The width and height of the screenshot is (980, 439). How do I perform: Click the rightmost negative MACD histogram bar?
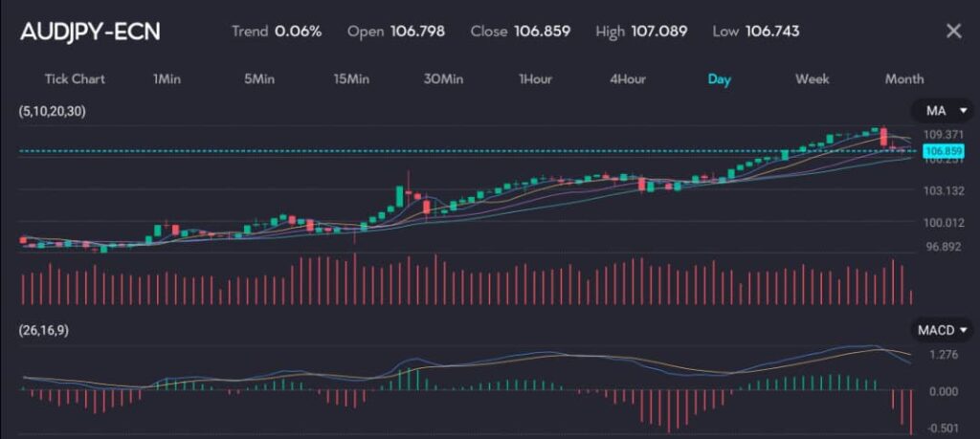tap(910, 411)
